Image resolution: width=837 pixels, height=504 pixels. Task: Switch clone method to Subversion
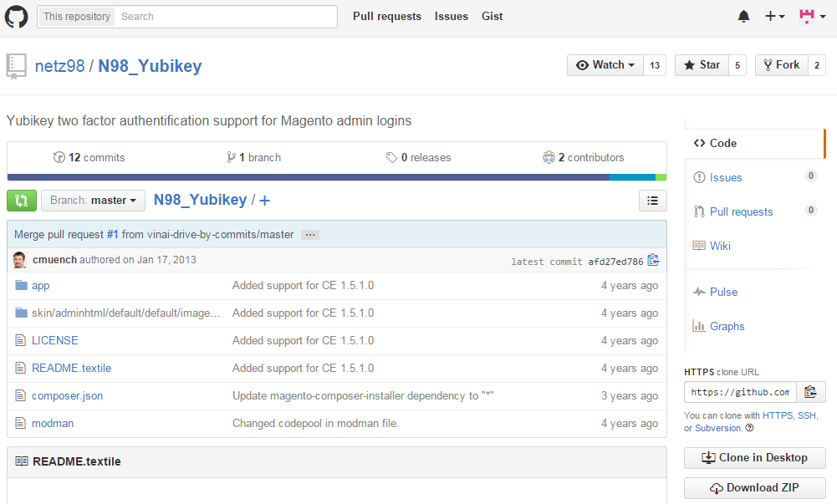click(x=718, y=428)
